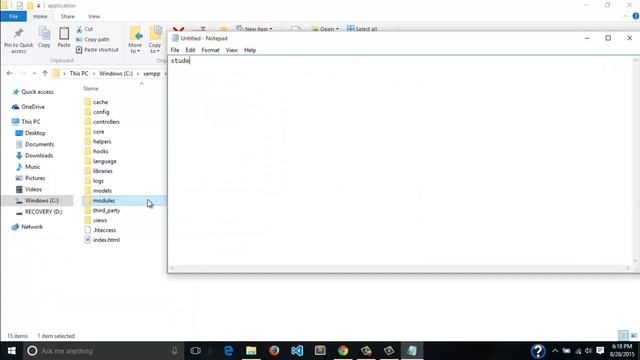Click in the Notepad text area
The height and width of the screenshot is (360, 640).
coord(400,161)
